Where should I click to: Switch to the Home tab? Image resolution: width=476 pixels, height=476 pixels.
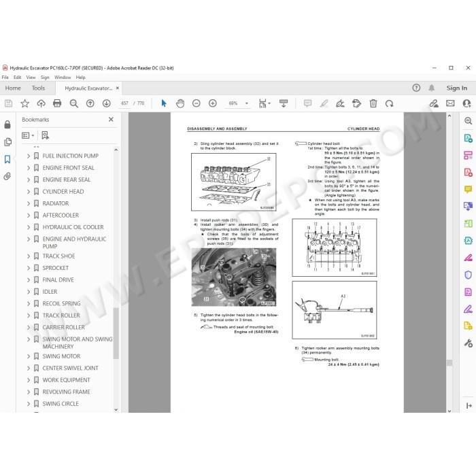[x=13, y=88]
